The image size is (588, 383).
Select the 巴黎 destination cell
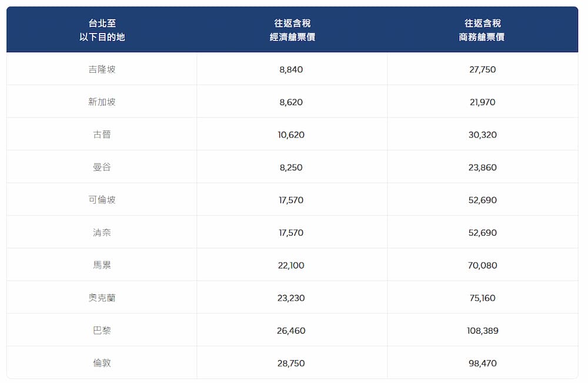coord(102,331)
